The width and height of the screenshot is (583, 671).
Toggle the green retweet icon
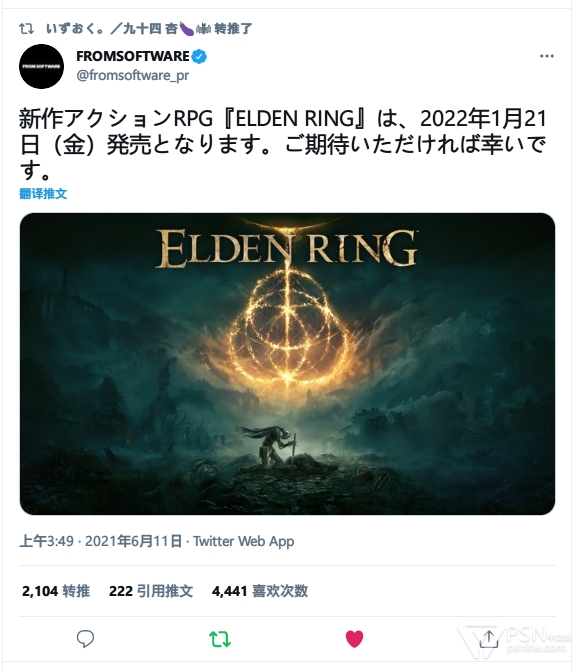click(220, 639)
